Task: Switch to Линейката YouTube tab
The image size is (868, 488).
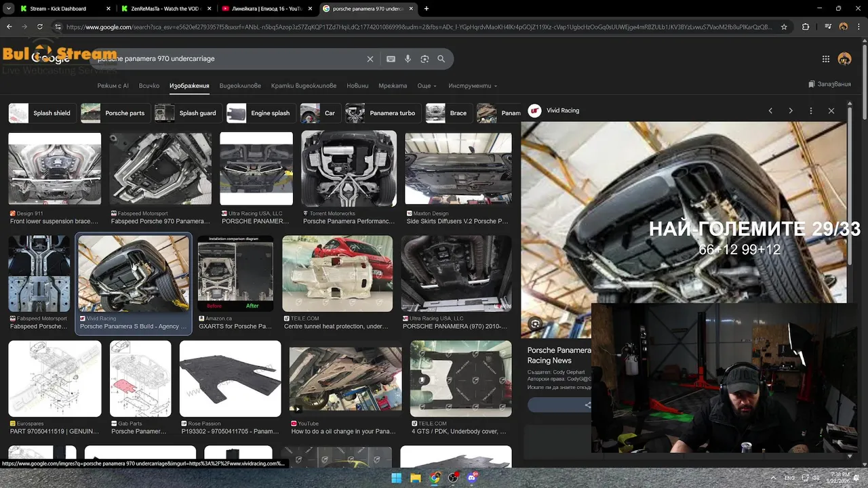Action: coord(267,9)
